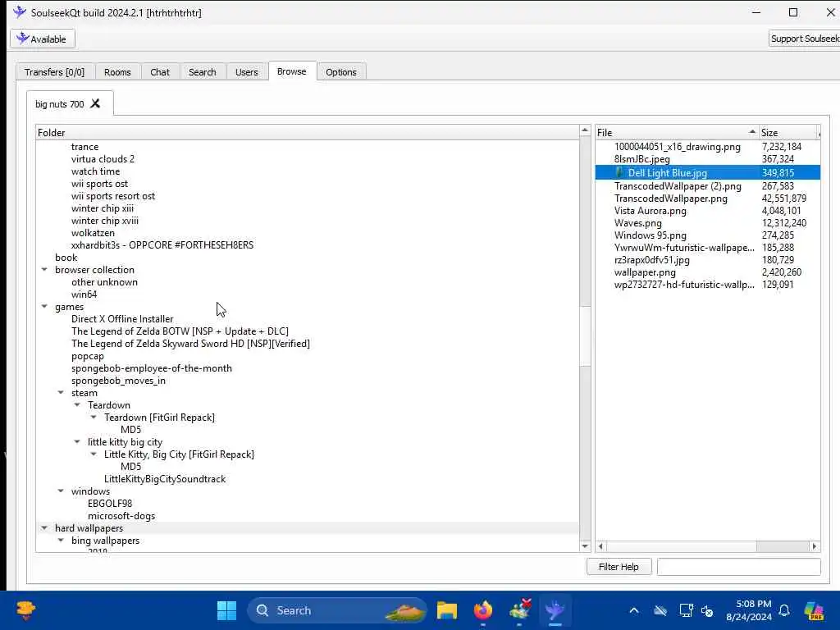Switch to the Users tab

point(246,72)
